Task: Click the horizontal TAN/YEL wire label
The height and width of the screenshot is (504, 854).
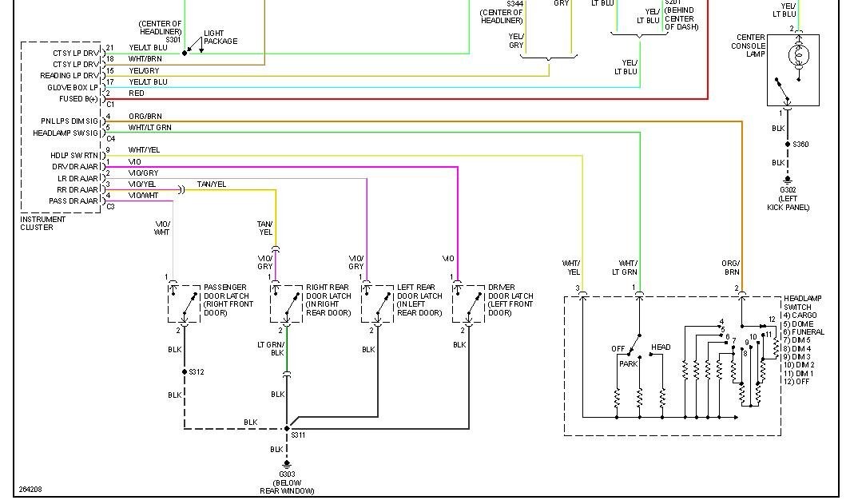Action: [212, 184]
